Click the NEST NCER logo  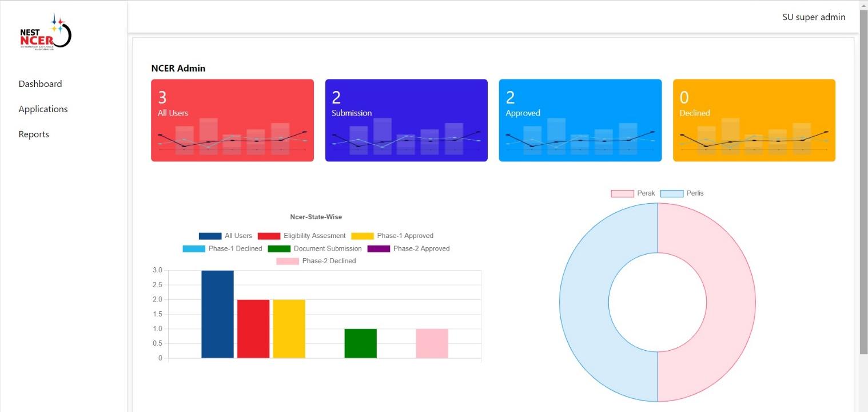click(45, 34)
